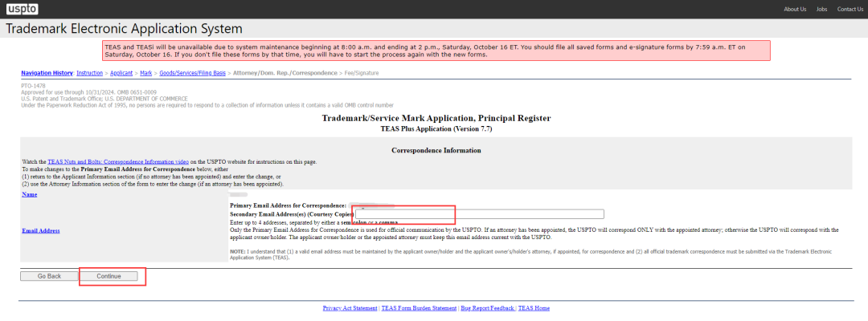This screenshot has width=868, height=321.
Task: Open the Privacy Act Statement link
Action: pos(350,308)
